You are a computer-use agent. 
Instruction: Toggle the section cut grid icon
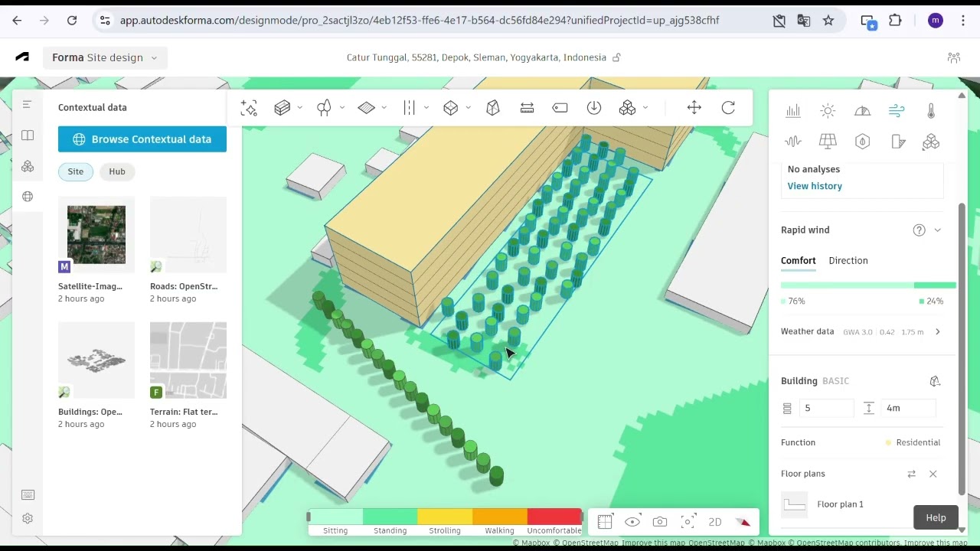605,522
